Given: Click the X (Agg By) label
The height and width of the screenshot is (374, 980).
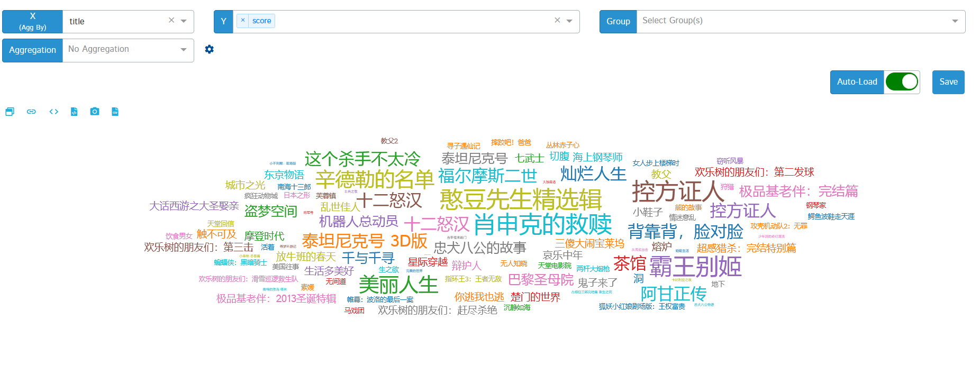Looking at the screenshot, I should (32, 21).
